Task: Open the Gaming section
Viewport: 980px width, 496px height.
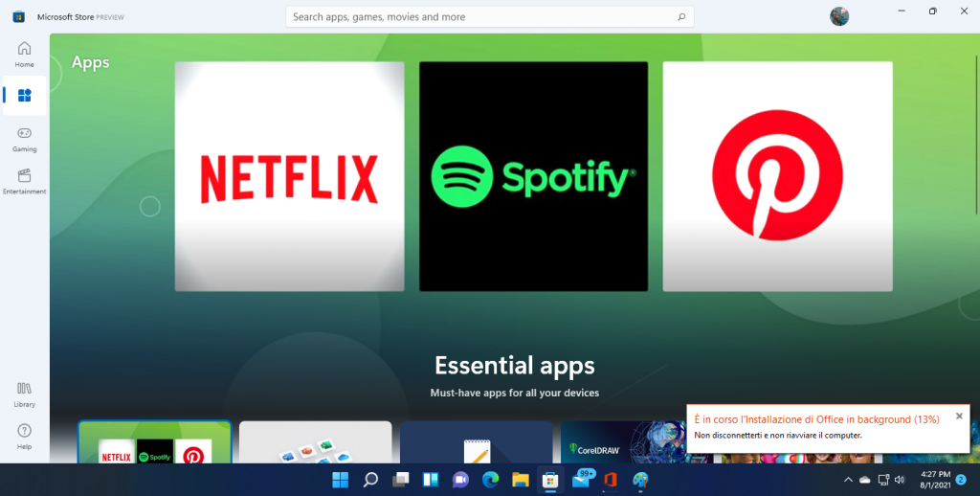Action: [24, 139]
